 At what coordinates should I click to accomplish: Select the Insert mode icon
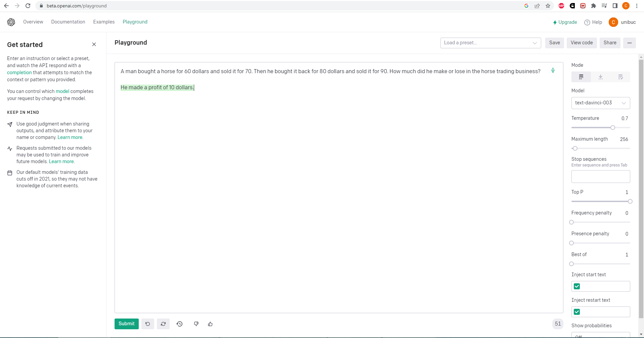[x=601, y=77]
